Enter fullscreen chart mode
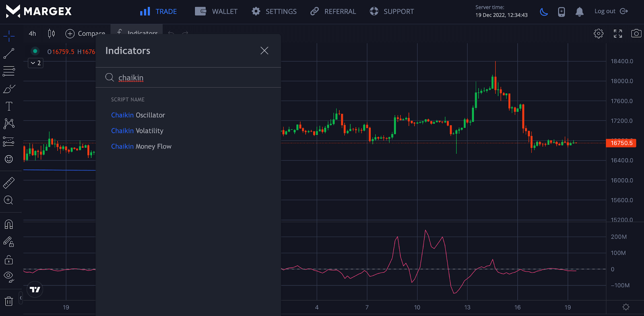Viewport: 644px width, 316px height. point(617,33)
